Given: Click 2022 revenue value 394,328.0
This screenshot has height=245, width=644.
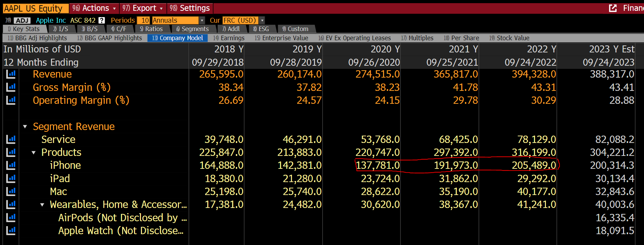Looking at the screenshot, I should pyautogui.click(x=534, y=74).
